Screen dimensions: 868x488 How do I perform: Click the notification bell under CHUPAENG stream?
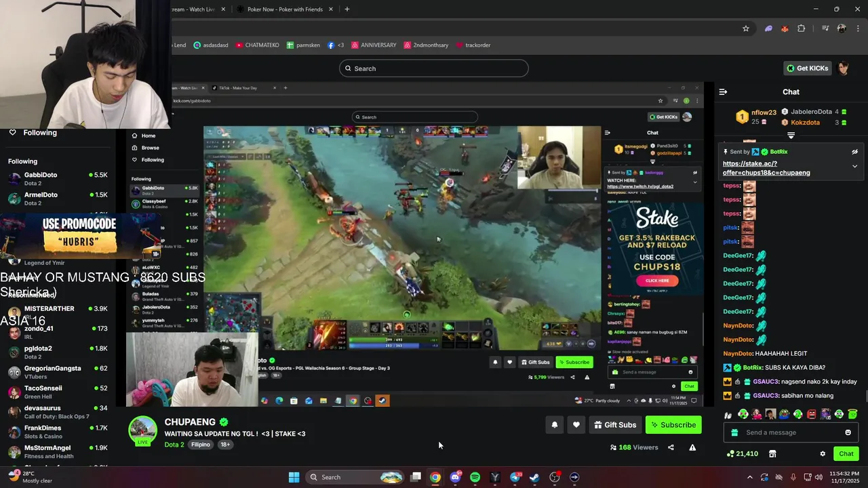tap(554, 425)
